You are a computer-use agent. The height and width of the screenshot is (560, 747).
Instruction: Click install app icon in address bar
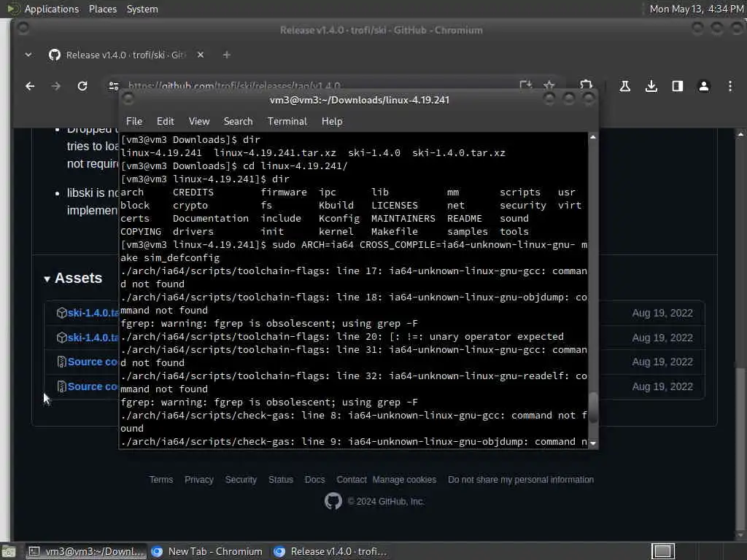pyautogui.click(x=525, y=85)
